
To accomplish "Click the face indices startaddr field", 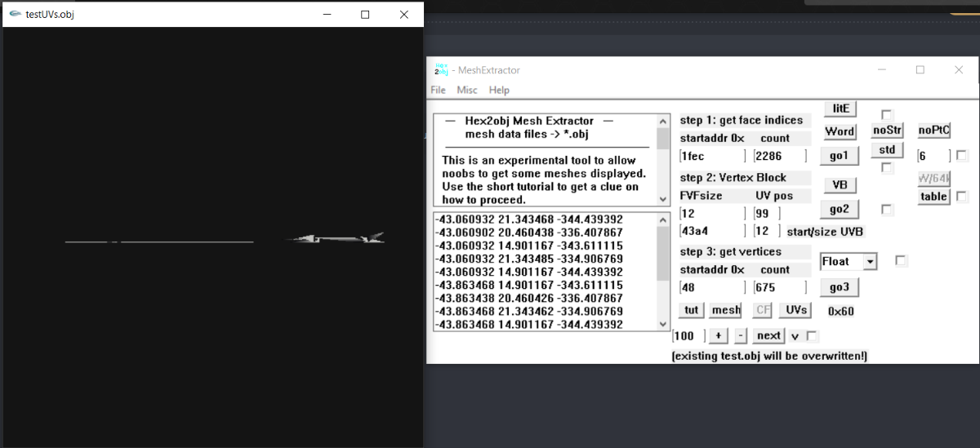I will tap(712, 156).
